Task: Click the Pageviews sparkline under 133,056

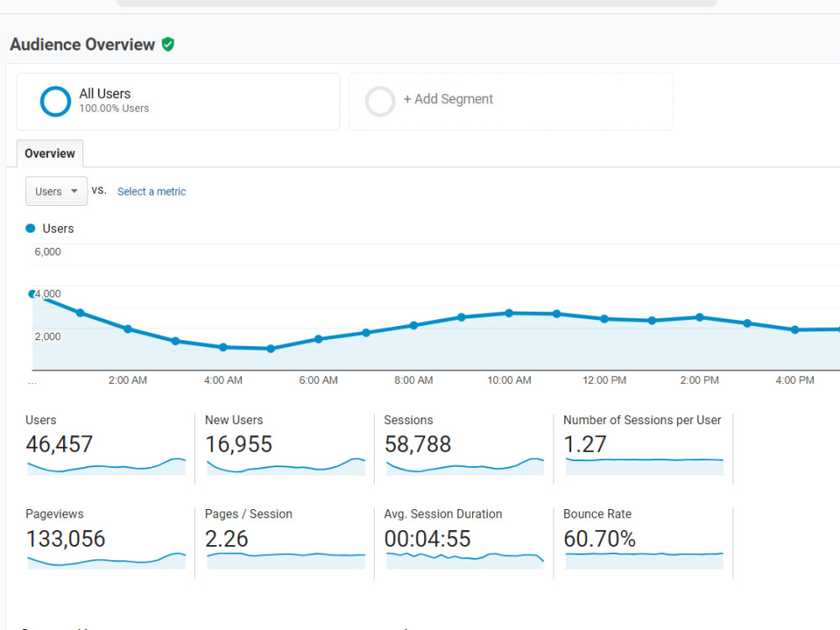Action: click(107, 560)
